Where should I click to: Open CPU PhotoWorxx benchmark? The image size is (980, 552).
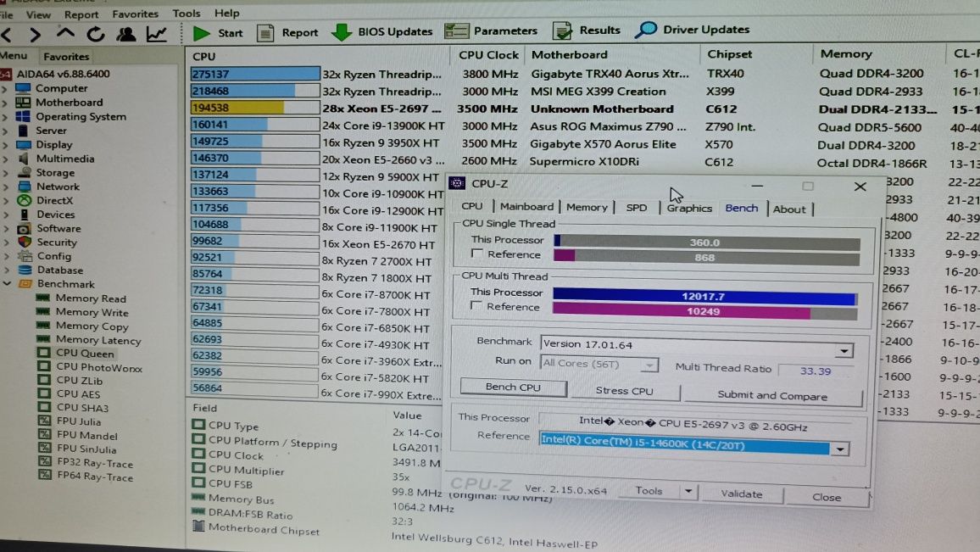click(98, 368)
